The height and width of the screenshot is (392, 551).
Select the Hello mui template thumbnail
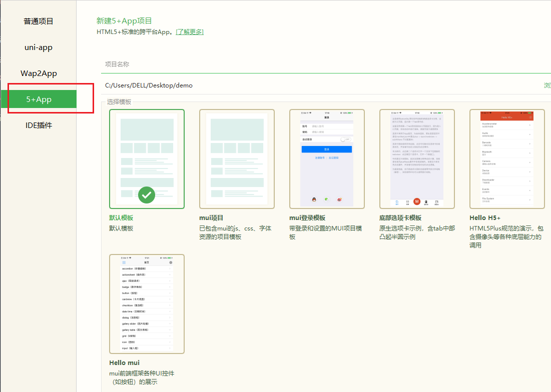coord(147,304)
